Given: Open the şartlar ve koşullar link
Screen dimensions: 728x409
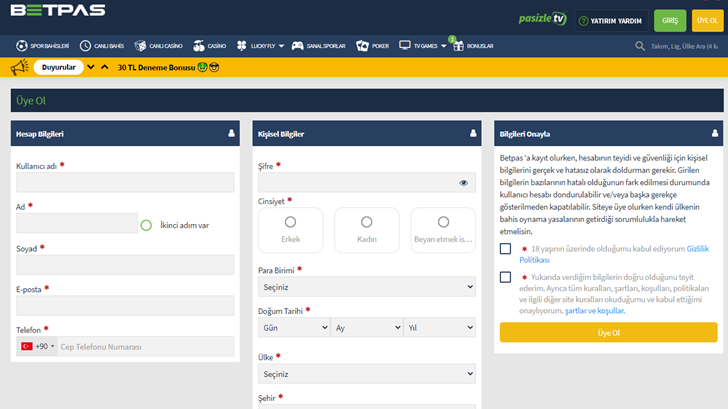Looking at the screenshot, I should coord(595,311).
